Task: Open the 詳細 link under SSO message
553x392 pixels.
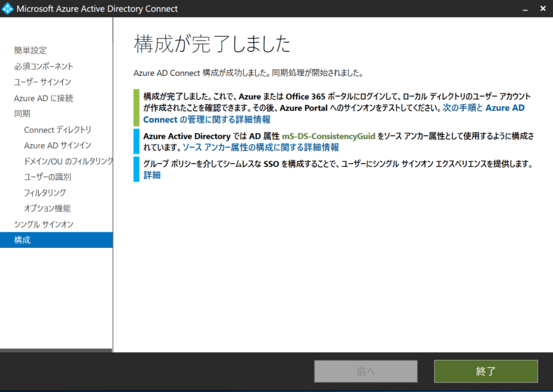Action: click(152, 175)
